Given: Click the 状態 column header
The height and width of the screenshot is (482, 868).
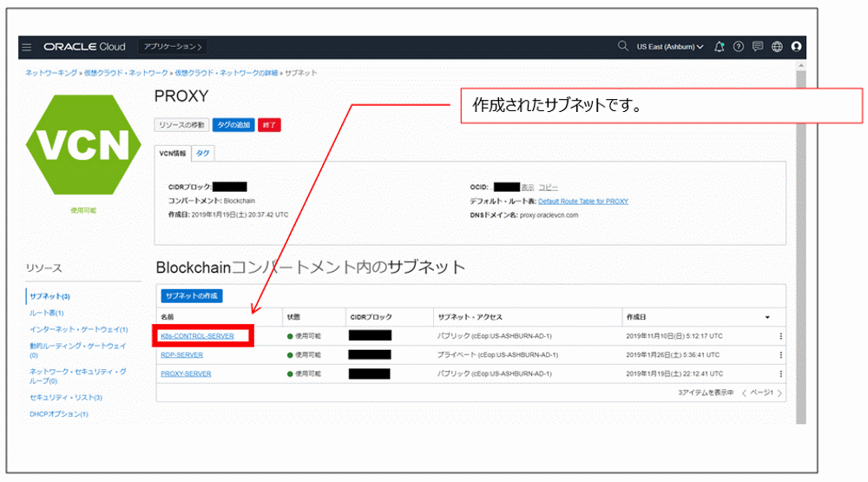Looking at the screenshot, I should [x=293, y=318].
